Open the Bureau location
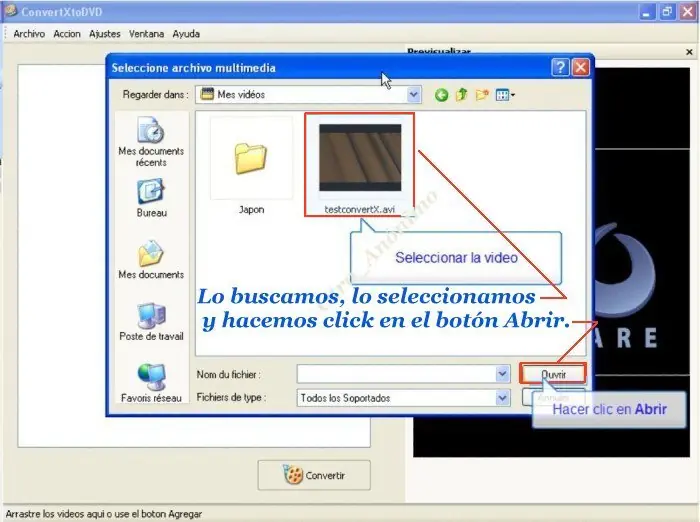Viewport: 700px width, 522px height. point(151,198)
